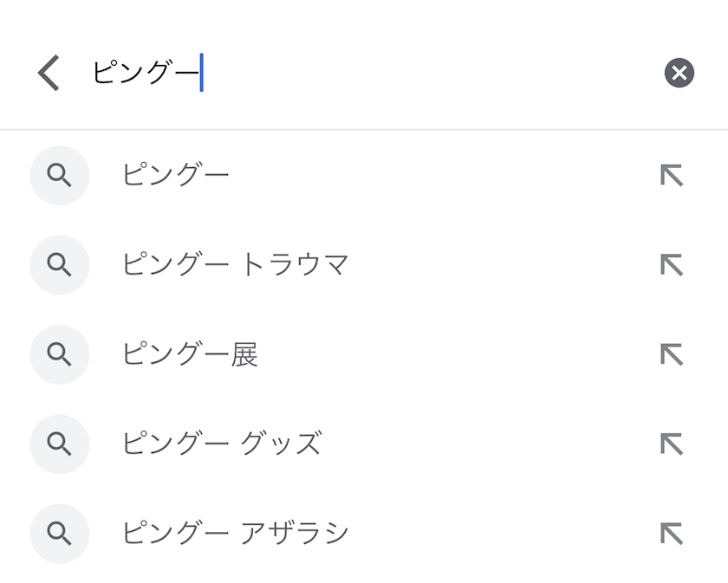The image size is (728, 583).
Task: Select the ピングー suggestion text
Action: click(x=176, y=176)
